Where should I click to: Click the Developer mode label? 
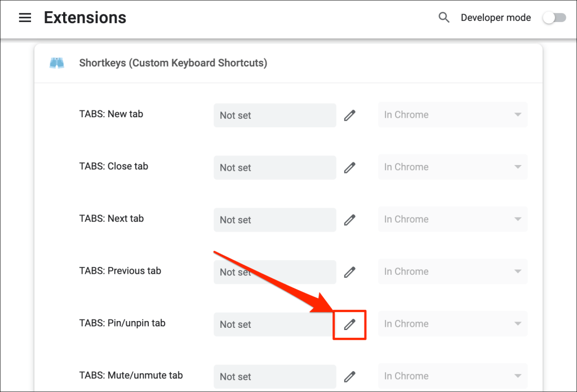[x=495, y=17]
